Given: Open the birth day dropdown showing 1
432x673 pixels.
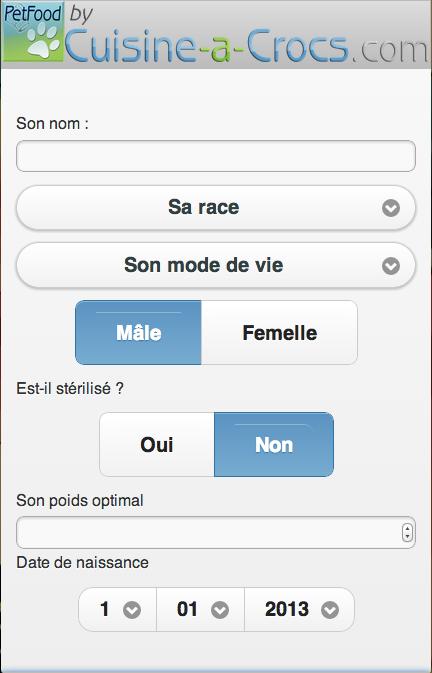Looking at the screenshot, I should pos(118,609).
